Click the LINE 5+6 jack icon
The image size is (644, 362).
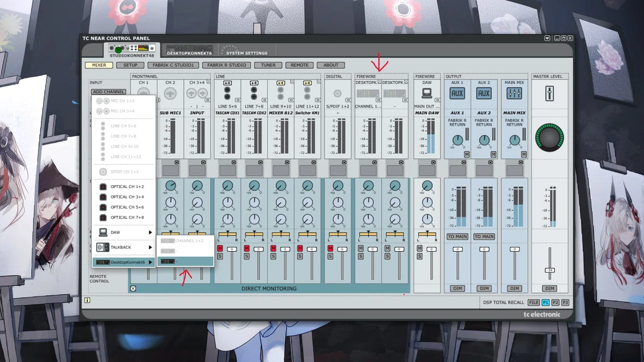pyautogui.click(x=227, y=93)
